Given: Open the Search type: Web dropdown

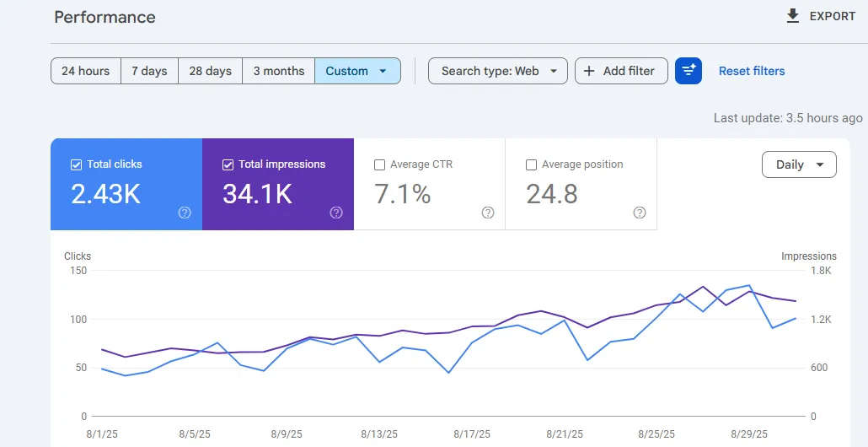Looking at the screenshot, I should [x=498, y=71].
